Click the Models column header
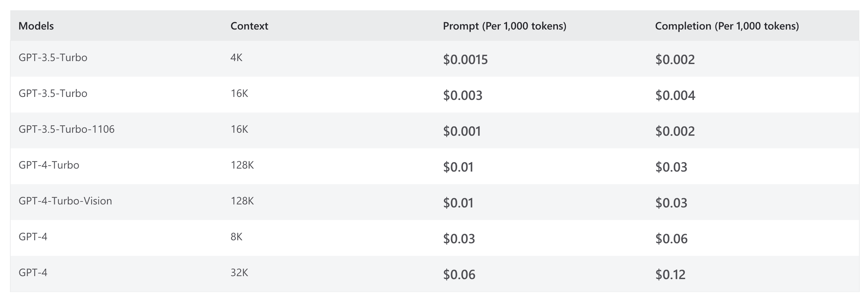This screenshot has height=302, width=868. click(36, 26)
